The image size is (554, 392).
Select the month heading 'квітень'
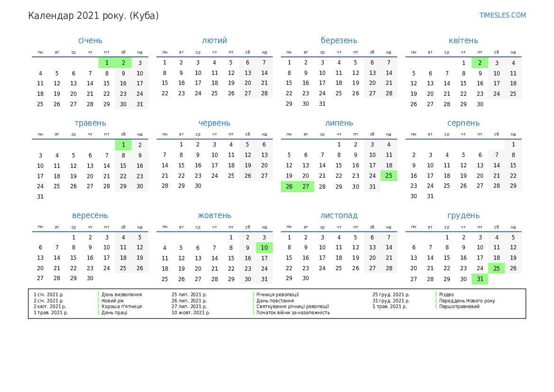click(x=463, y=40)
